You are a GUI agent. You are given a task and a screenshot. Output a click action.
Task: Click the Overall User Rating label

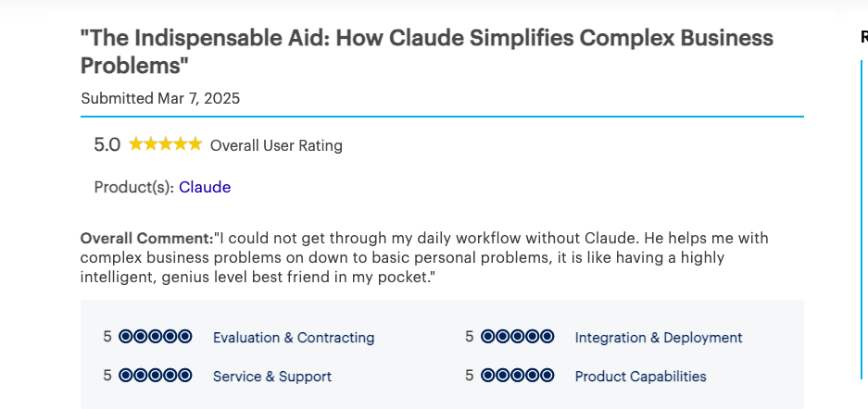click(276, 145)
